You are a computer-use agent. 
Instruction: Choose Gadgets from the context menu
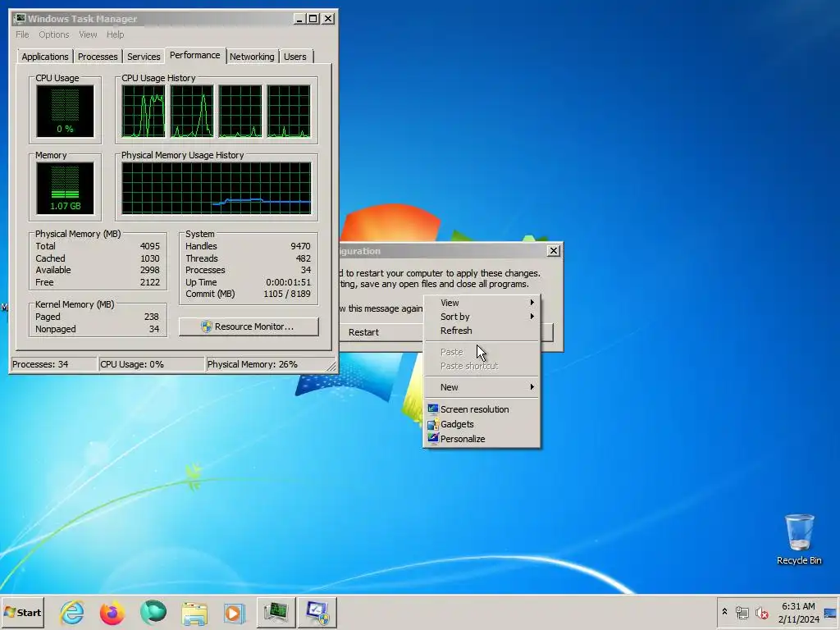click(482, 424)
